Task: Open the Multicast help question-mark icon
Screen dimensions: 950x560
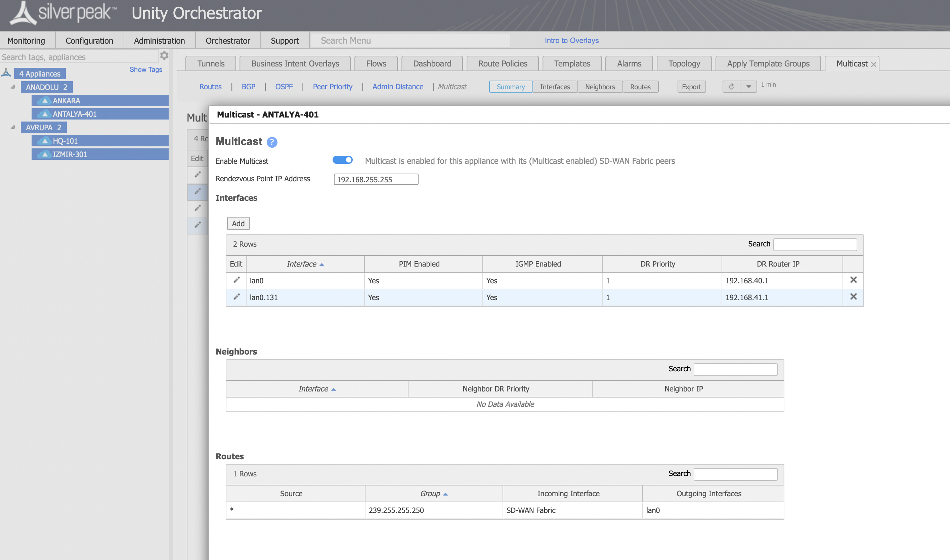Action: tap(272, 142)
